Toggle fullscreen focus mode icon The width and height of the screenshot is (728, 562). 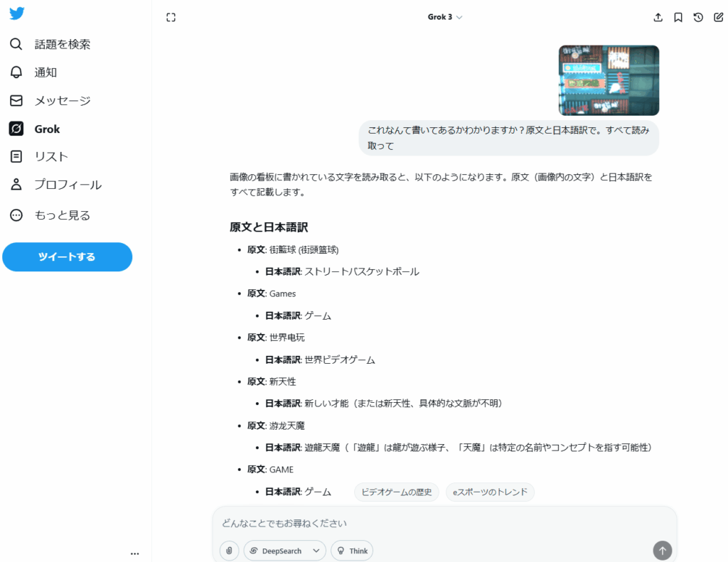(171, 17)
